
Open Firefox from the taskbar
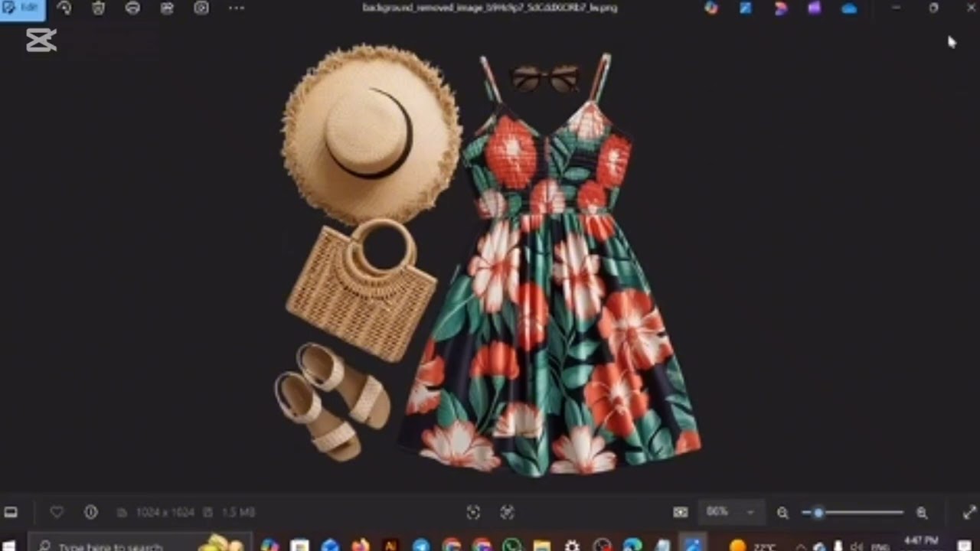360,546
